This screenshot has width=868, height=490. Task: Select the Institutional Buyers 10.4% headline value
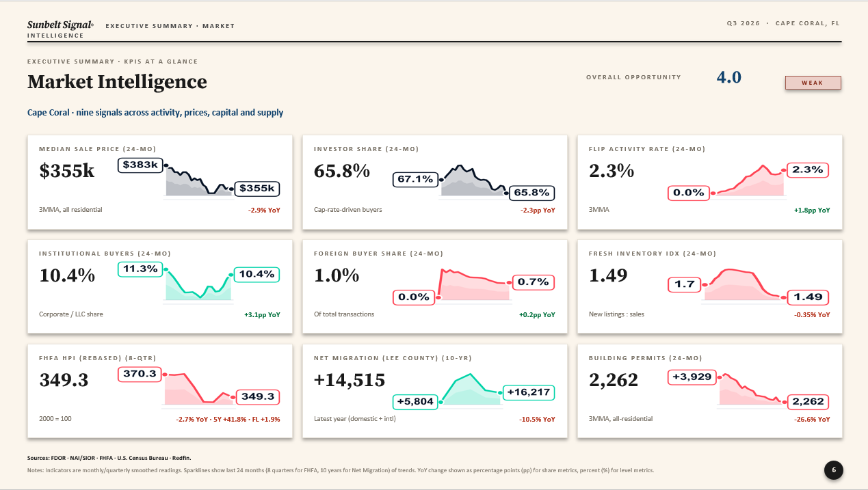coord(67,275)
